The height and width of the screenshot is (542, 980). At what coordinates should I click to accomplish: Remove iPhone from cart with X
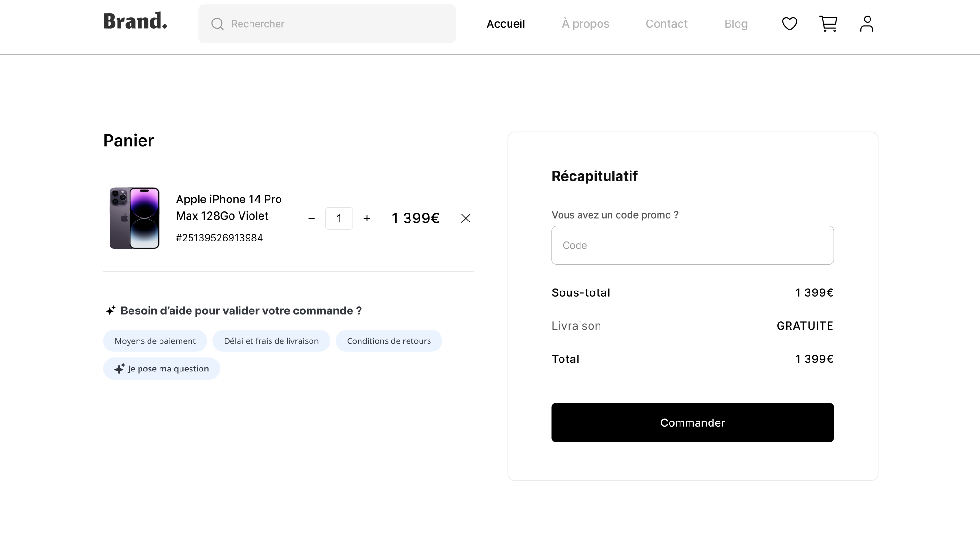(x=466, y=218)
